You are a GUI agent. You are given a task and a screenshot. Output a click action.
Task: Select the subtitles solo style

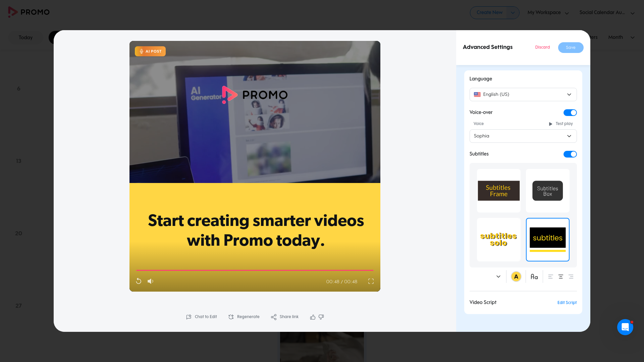pos(499,240)
